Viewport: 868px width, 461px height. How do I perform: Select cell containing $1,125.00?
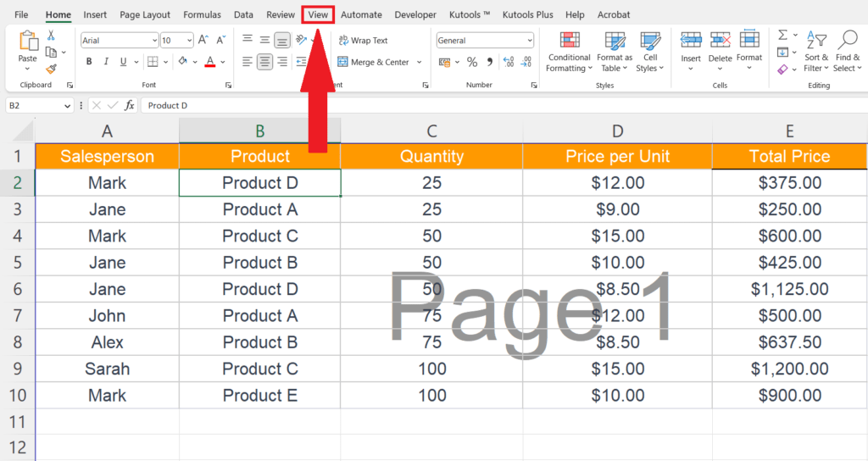[789, 289]
